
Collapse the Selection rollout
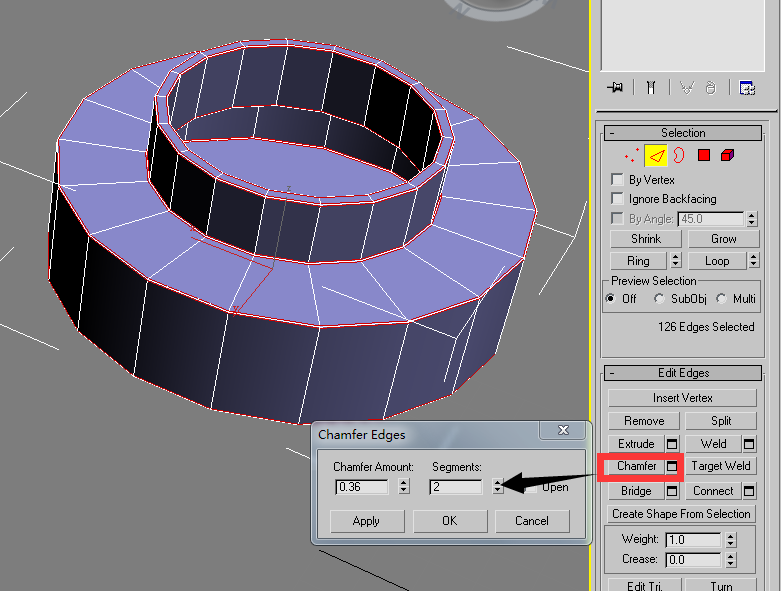[x=683, y=133]
